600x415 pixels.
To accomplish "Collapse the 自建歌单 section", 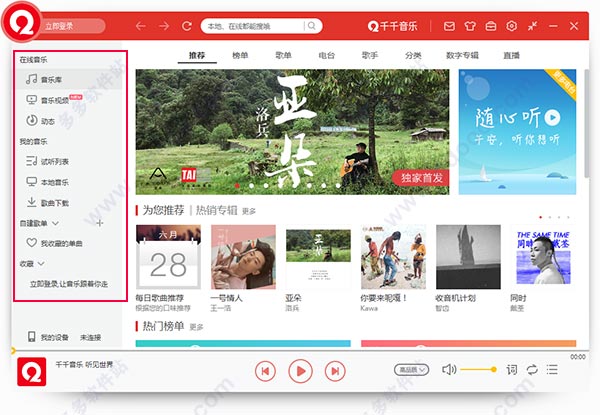I will click(x=55, y=222).
